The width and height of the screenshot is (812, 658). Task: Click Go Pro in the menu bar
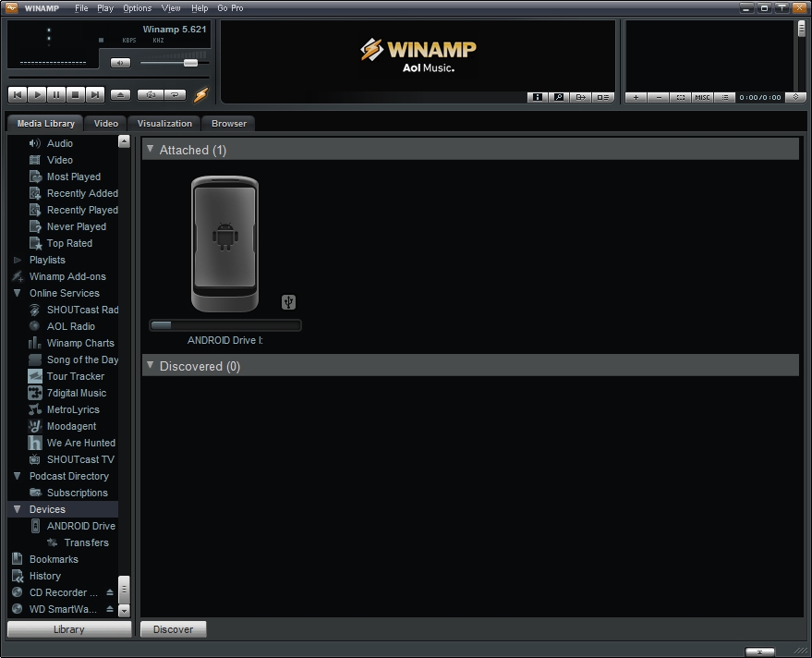click(230, 7)
